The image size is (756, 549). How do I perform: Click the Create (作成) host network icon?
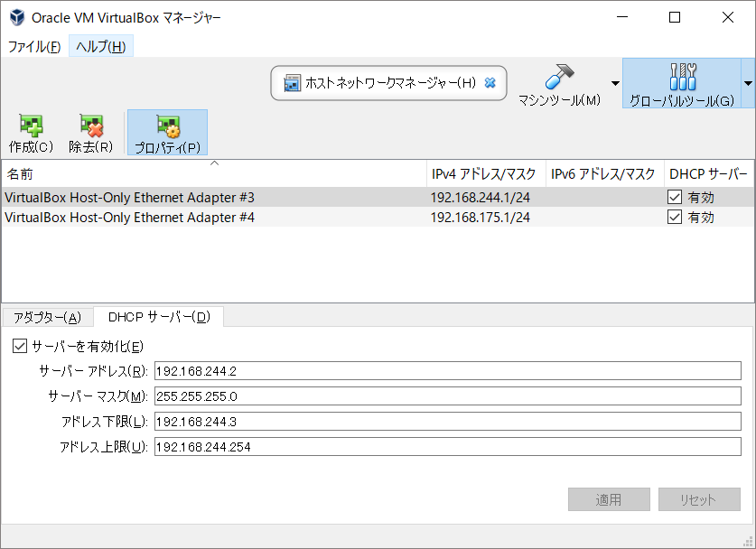click(31, 126)
